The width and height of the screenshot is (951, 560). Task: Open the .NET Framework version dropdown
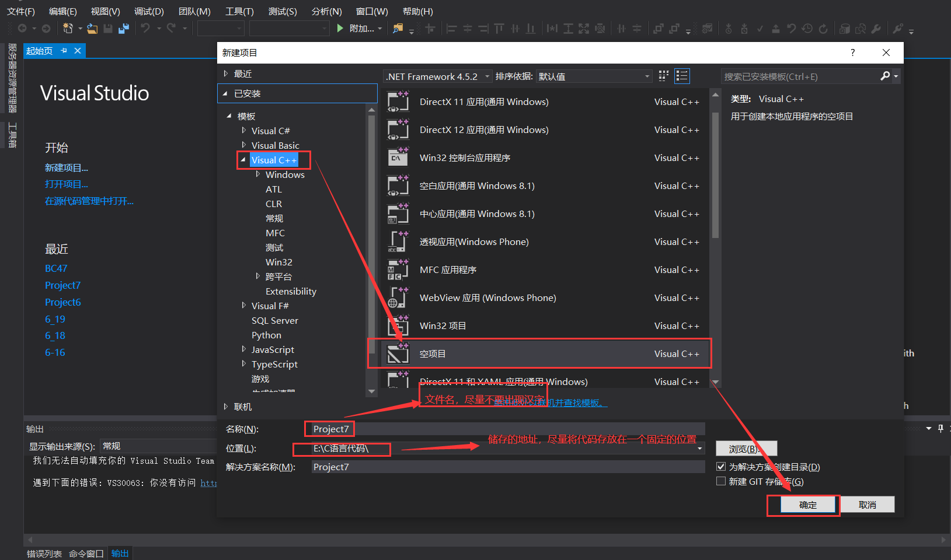point(437,76)
